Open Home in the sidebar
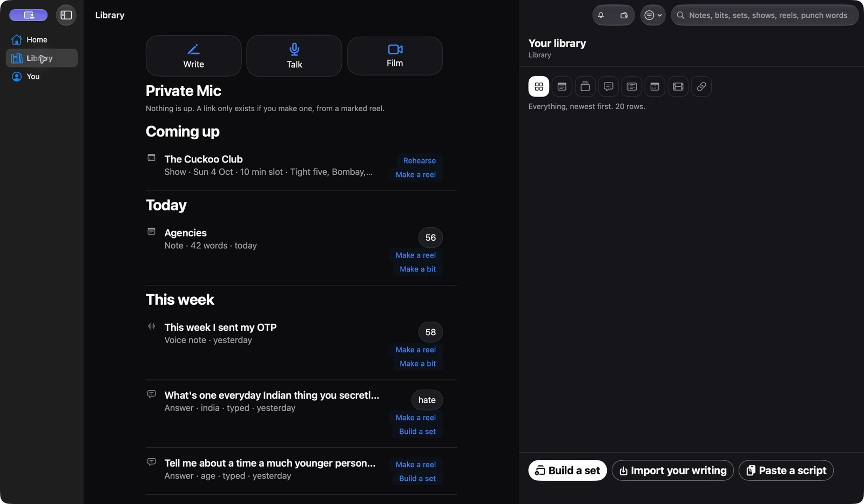 (x=42, y=39)
